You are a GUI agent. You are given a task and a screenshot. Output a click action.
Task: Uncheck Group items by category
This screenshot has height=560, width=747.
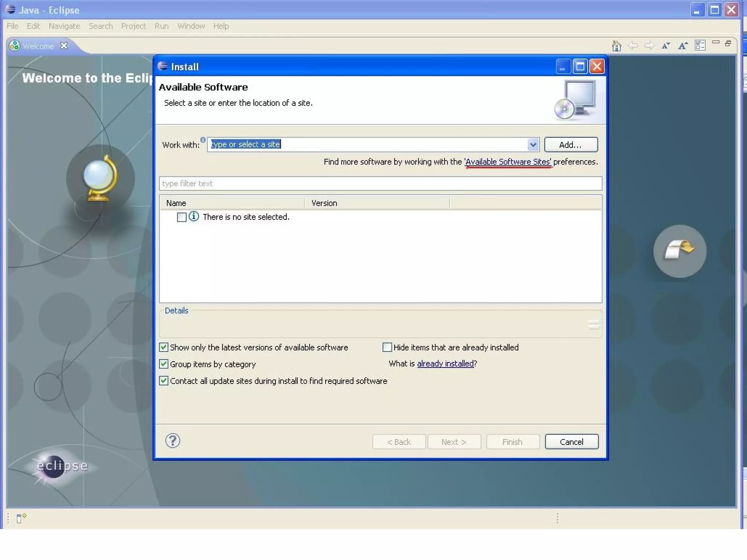pyautogui.click(x=164, y=364)
